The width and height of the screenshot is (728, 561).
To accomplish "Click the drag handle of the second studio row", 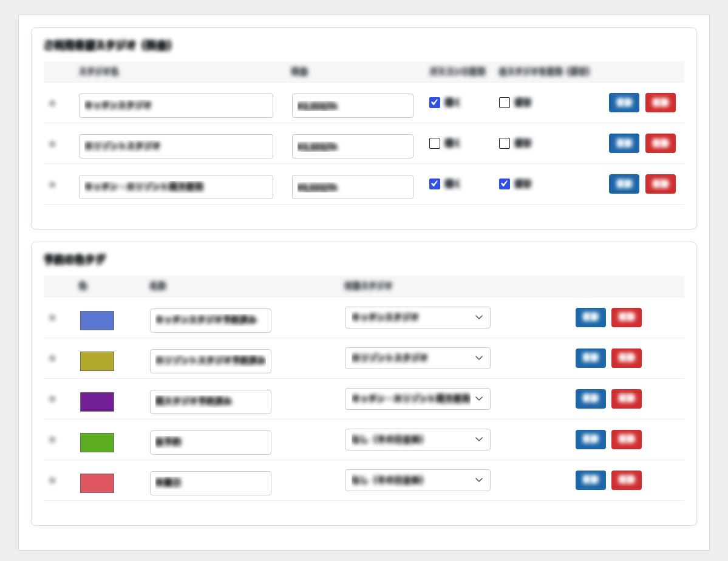I will tap(52, 144).
